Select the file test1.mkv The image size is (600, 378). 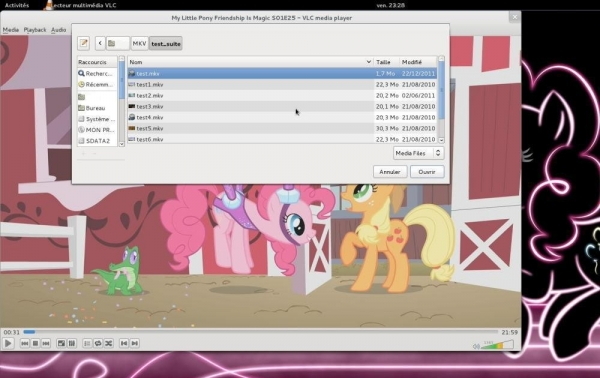[x=282, y=85]
